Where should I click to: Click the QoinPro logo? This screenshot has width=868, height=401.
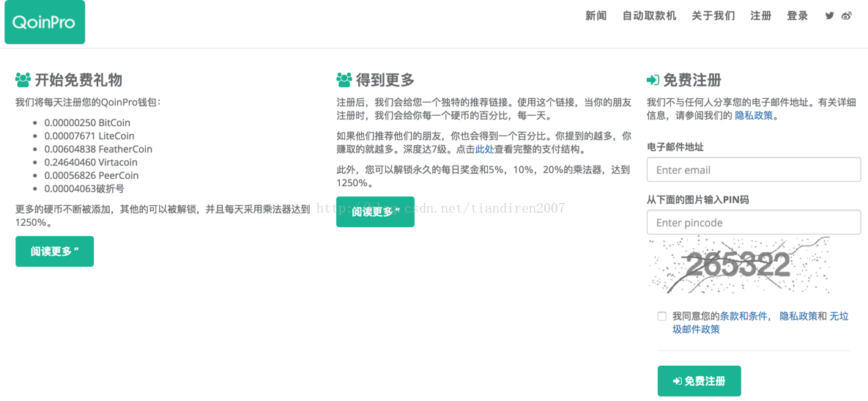click(44, 22)
